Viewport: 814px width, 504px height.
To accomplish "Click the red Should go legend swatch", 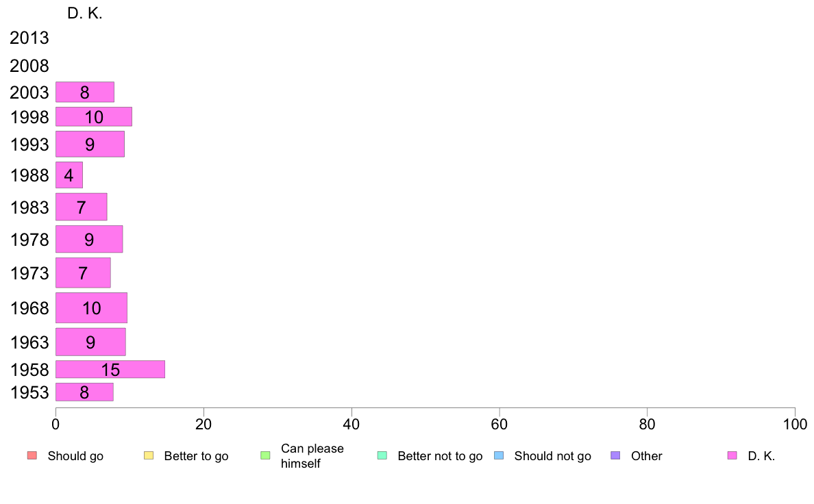I will 32,456.
